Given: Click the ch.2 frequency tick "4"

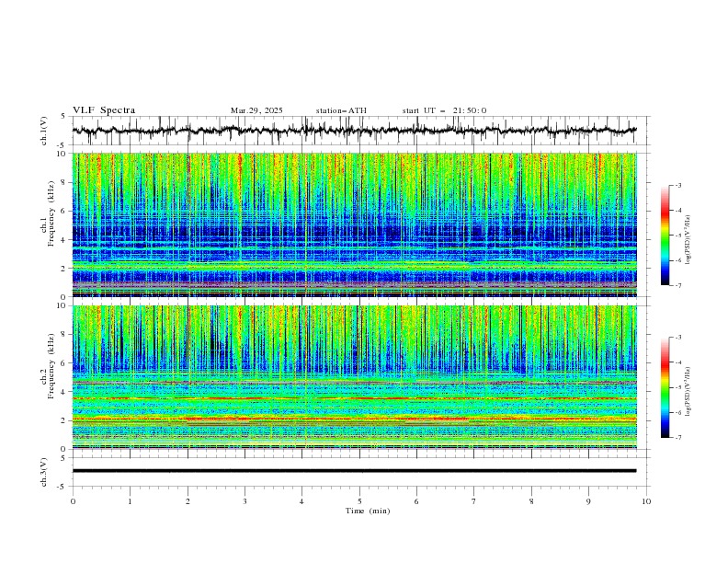Looking at the screenshot, I should click(65, 392).
